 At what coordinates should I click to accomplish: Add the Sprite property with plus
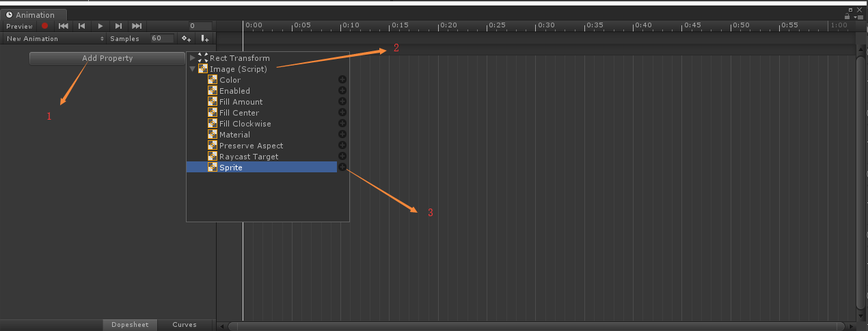click(342, 168)
